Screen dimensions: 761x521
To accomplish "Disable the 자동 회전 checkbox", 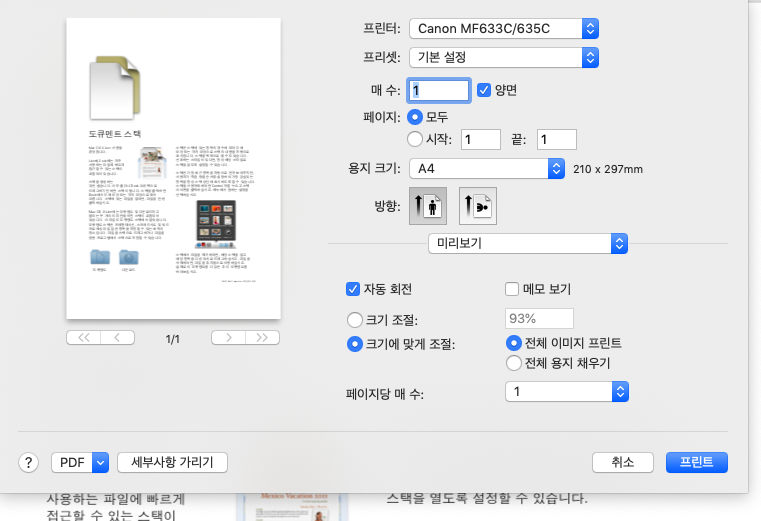I will coord(352,290).
